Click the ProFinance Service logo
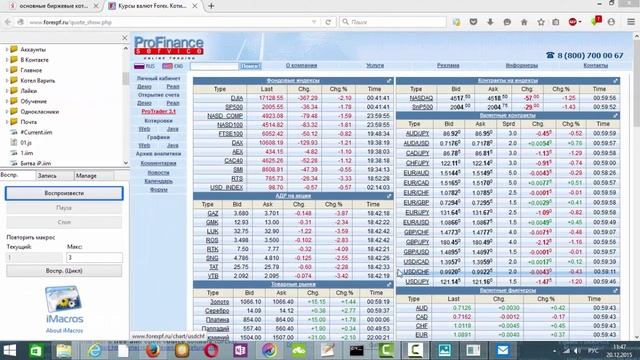 point(169,47)
